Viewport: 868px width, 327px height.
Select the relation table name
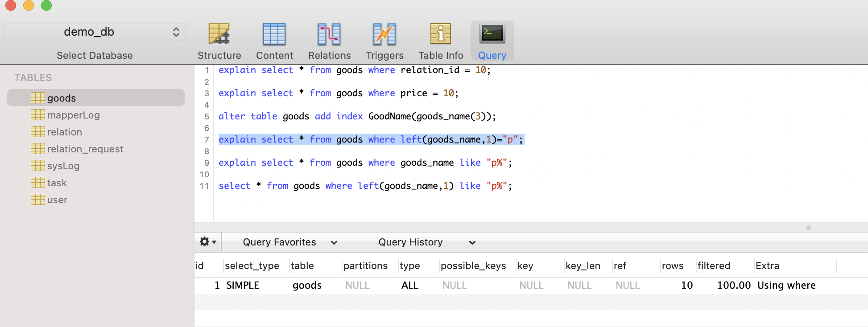coord(65,132)
